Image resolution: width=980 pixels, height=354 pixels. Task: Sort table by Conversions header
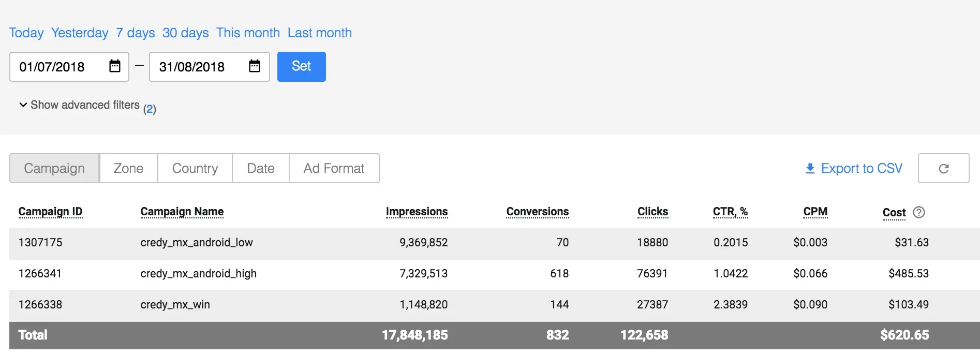pos(537,212)
